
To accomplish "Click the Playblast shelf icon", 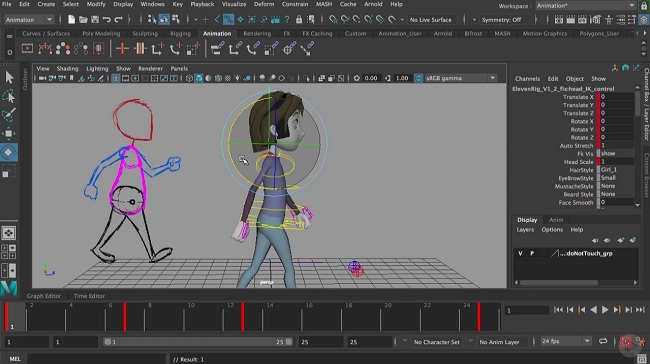I will tap(27, 49).
